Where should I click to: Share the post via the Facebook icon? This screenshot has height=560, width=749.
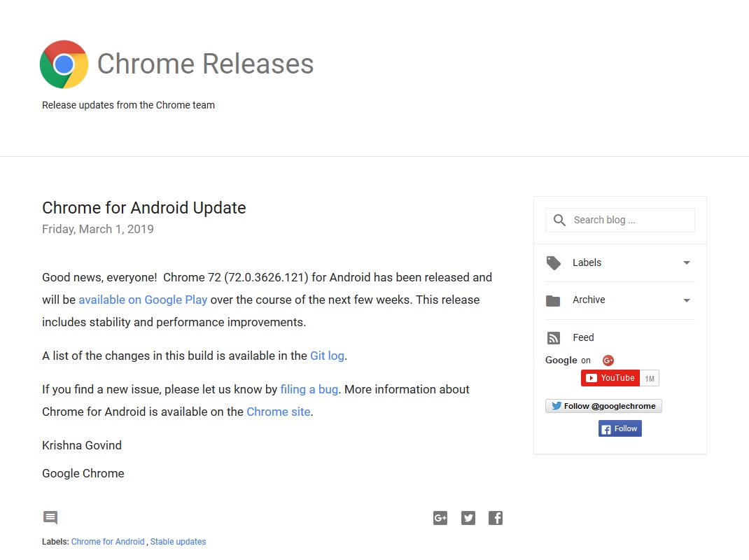496,518
